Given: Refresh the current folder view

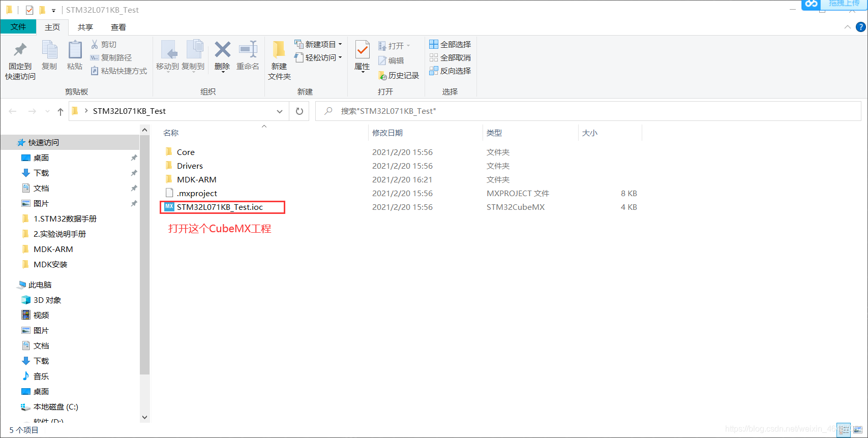Looking at the screenshot, I should [x=300, y=111].
